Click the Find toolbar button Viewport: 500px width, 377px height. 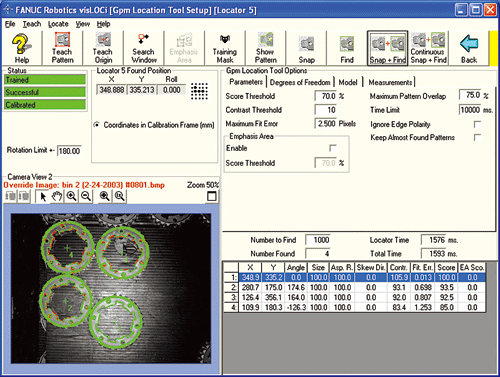coord(347,48)
